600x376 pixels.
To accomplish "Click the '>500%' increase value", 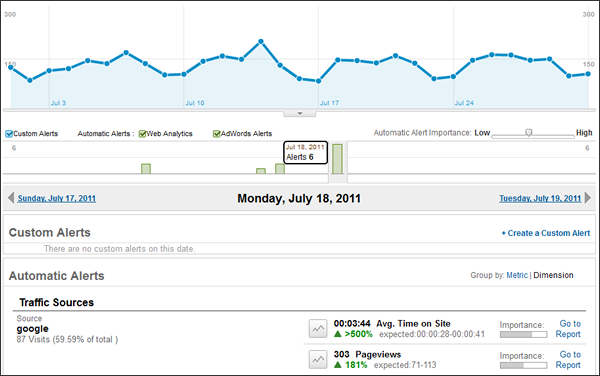I will (x=359, y=334).
